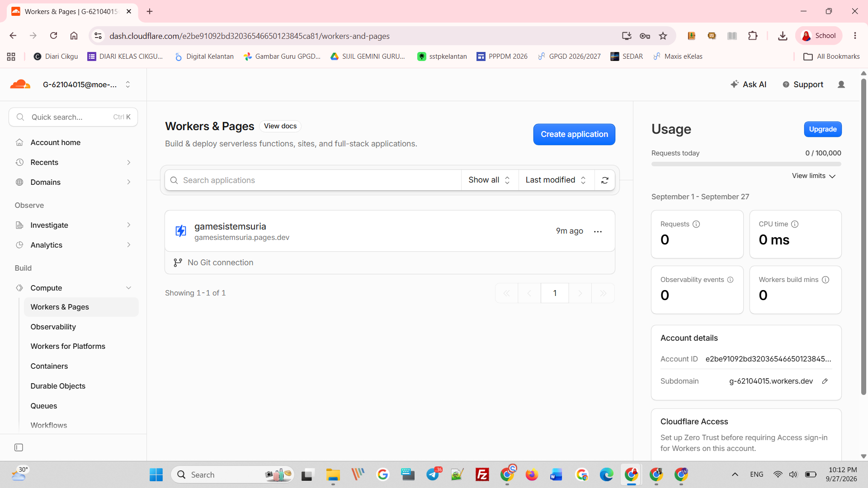The height and width of the screenshot is (488, 868).
Task: Show info about Observability events
Action: point(730,280)
